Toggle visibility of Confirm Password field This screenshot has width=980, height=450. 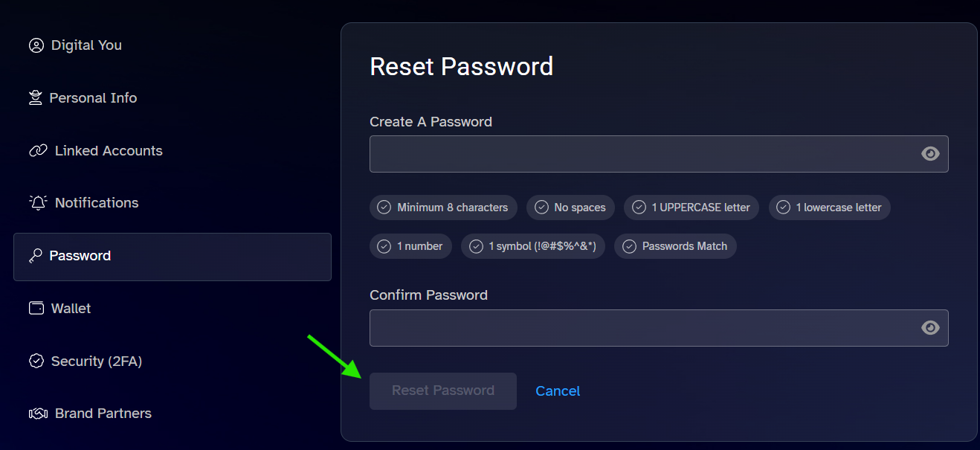coord(930,328)
